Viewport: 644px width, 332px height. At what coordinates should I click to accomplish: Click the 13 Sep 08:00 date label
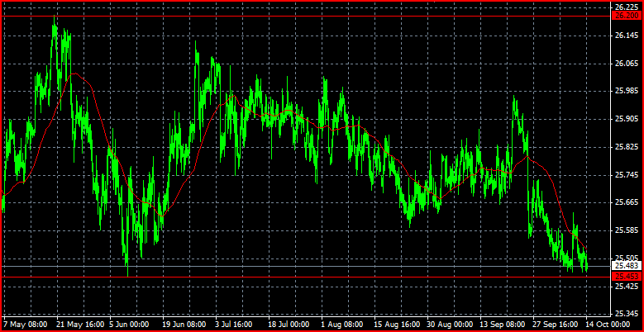pos(503,324)
